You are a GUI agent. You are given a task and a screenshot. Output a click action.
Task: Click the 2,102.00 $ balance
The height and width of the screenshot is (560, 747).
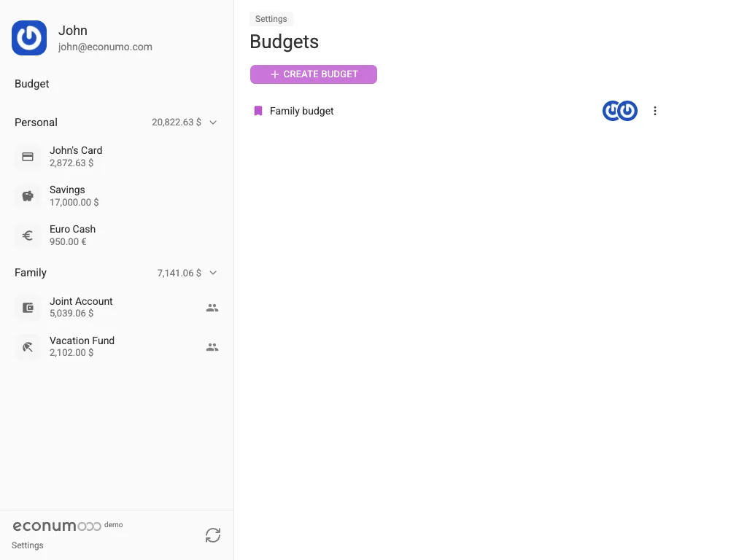71,353
